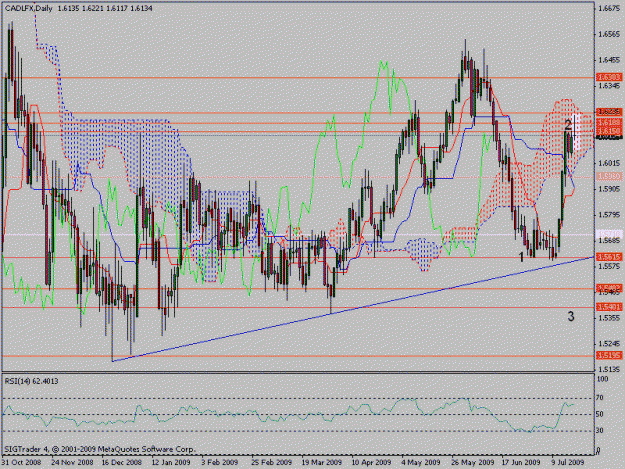Click the wave label 1 near June lows
Viewport: 625px width, 469px height.
tap(521, 257)
